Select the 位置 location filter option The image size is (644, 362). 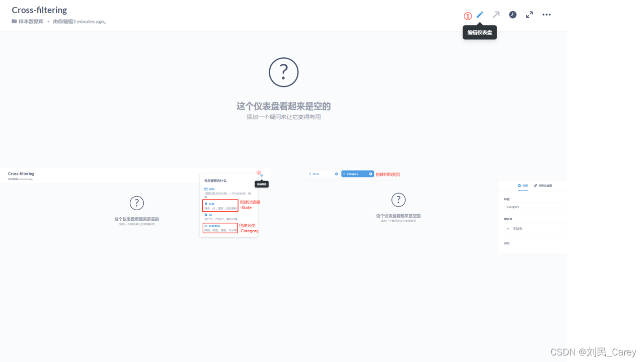(220, 206)
